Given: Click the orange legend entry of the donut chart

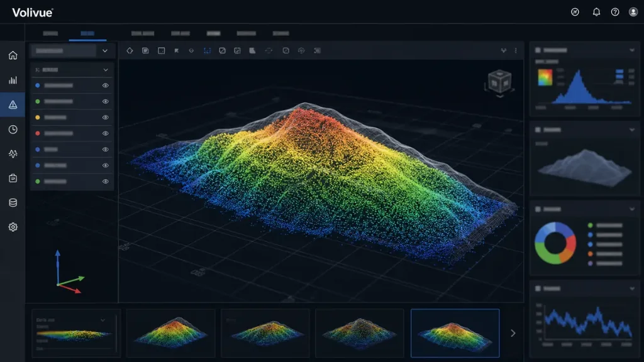Looking at the screenshot, I should pos(606,254).
